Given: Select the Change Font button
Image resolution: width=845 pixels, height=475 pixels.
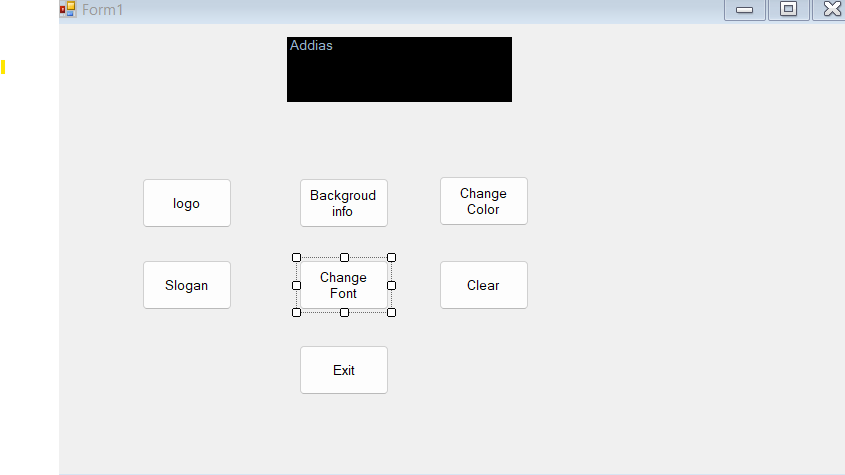Looking at the screenshot, I should (344, 285).
